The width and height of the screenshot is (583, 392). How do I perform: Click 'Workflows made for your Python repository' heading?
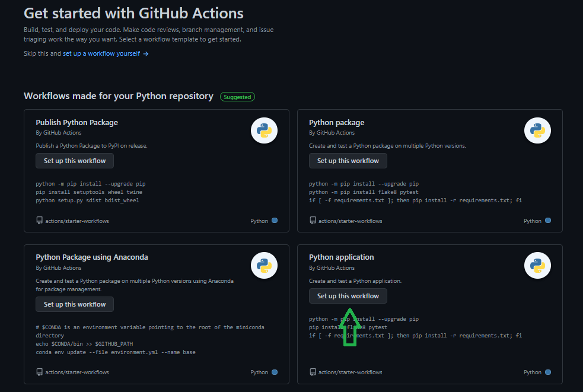[x=119, y=96]
